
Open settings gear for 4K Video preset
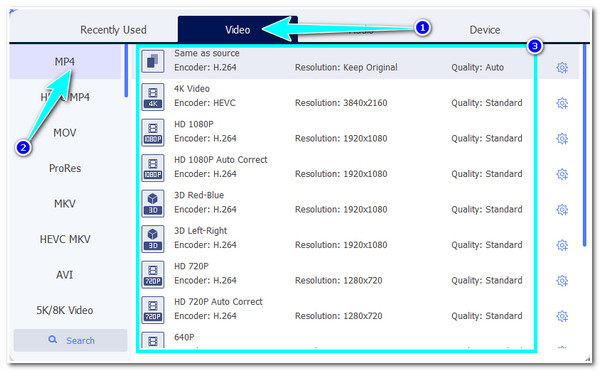562,103
